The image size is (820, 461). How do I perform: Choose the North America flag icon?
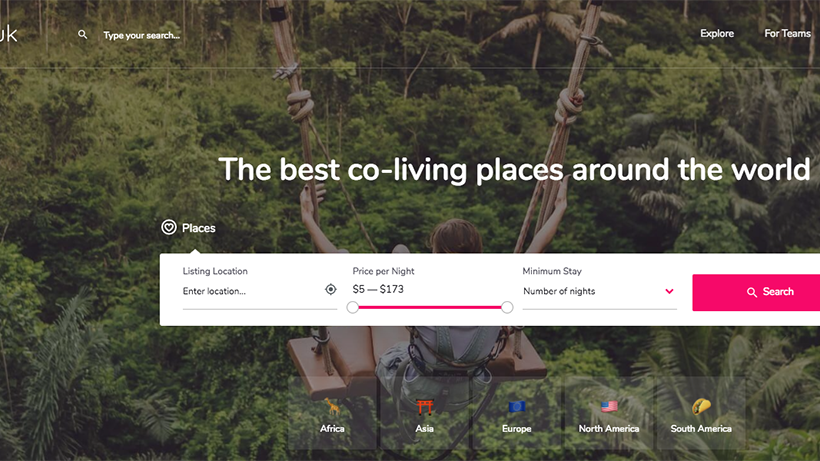[609, 407]
